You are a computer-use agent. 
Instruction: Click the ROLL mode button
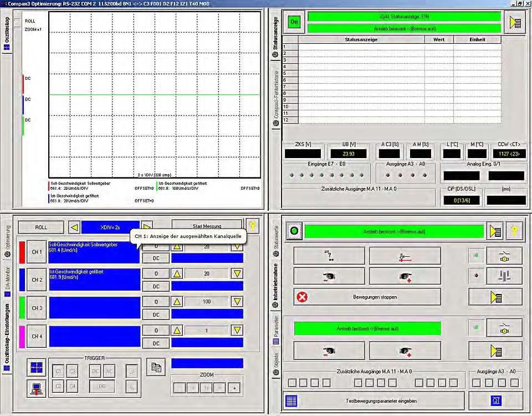coord(41,227)
